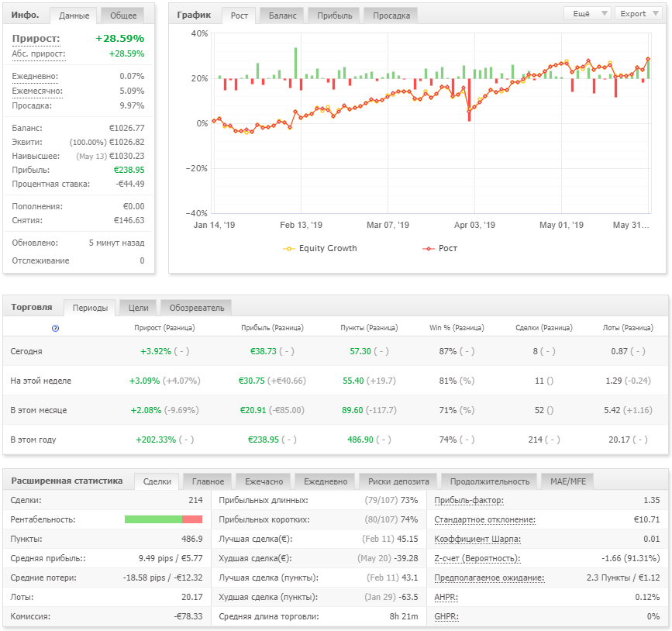
Task: Click the GHPR label
Action: (x=446, y=616)
